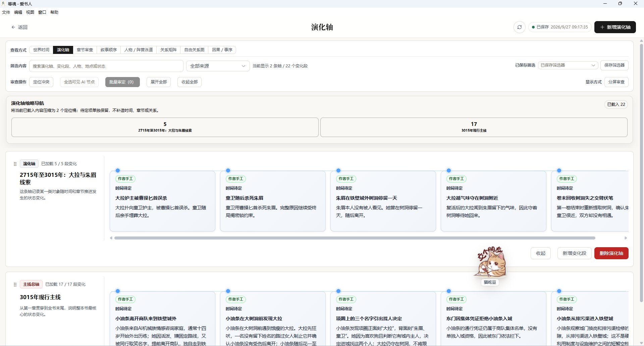This screenshot has width=644, height=346.
Task: Click 保存筛选器 button
Action: point(614,65)
